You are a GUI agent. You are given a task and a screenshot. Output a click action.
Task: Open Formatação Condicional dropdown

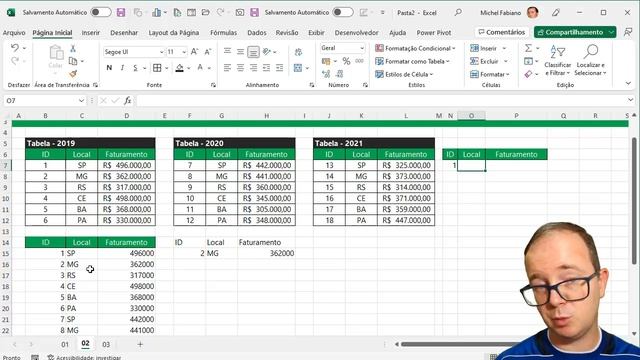pos(415,48)
